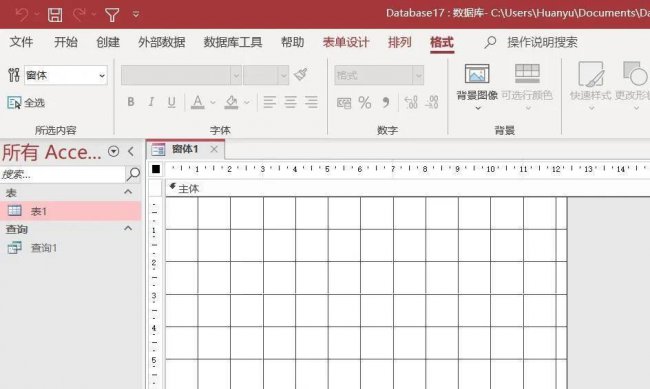Click the filter funnel icon in quick access toolbar
This screenshot has height=389, width=650.
(x=112, y=15)
